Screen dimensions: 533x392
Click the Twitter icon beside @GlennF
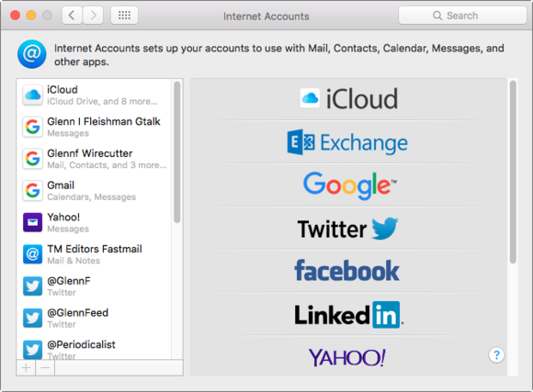[x=33, y=286]
